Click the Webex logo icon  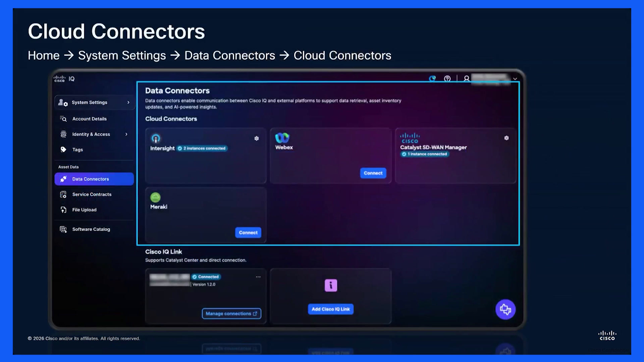282,138
